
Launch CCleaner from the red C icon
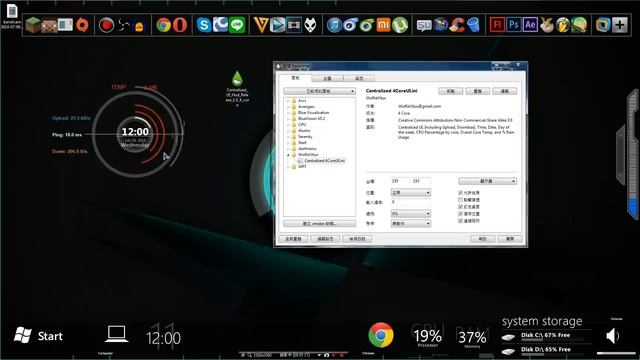[x=457, y=25]
